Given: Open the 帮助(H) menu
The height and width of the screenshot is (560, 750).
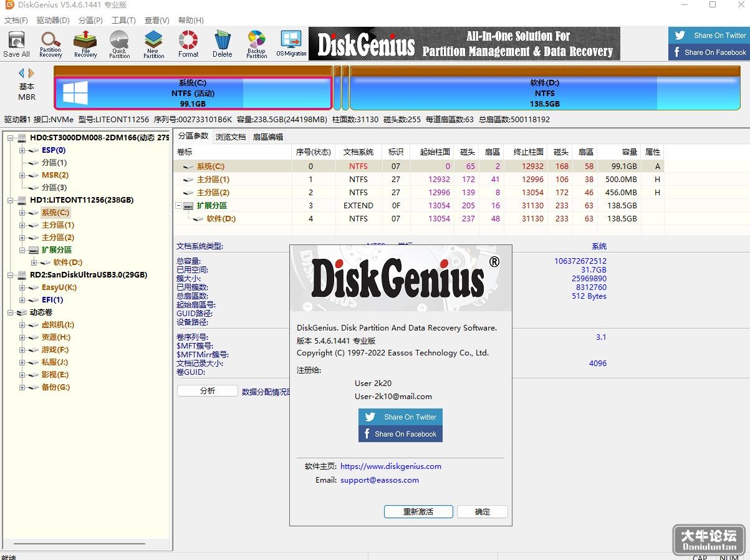Looking at the screenshot, I should click(191, 20).
